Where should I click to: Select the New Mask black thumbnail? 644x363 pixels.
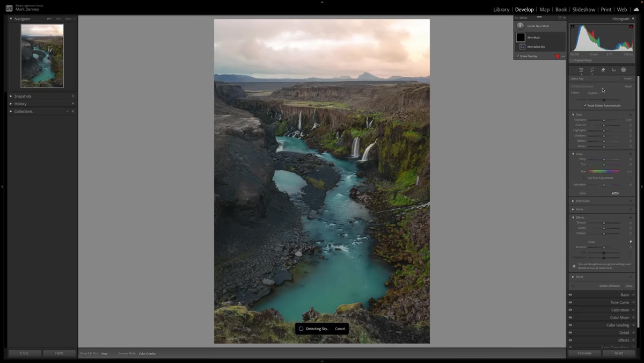[521, 38]
